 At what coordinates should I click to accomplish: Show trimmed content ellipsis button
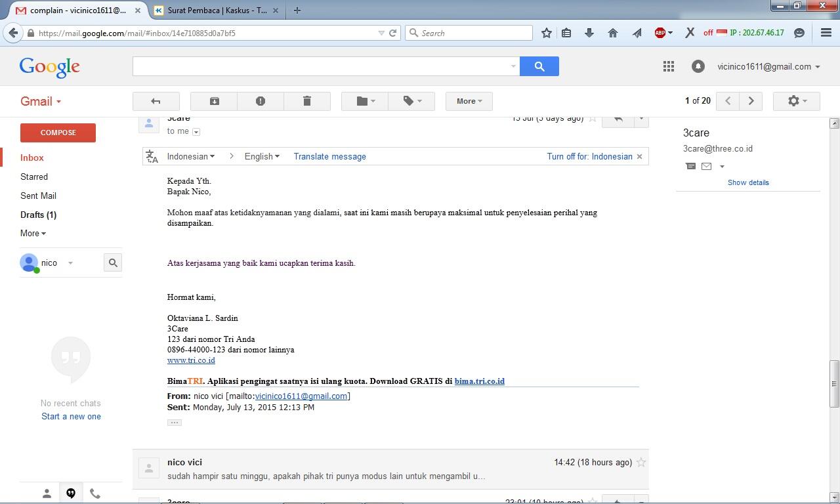pyautogui.click(x=175, y=423)
